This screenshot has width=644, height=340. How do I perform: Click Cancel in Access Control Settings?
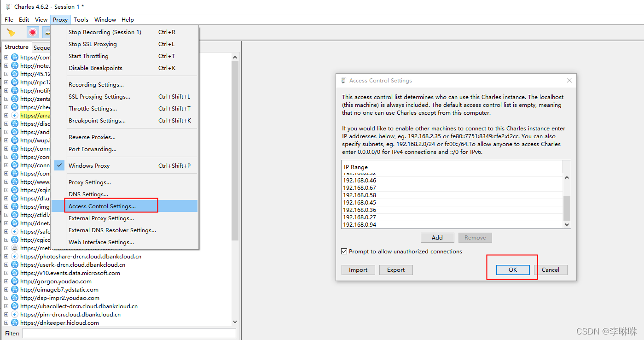point(551,270)
